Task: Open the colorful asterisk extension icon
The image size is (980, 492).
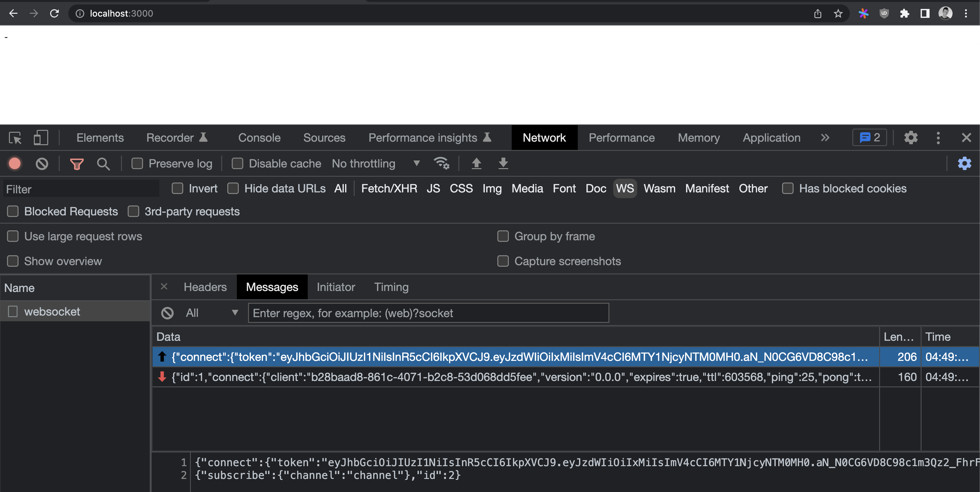Action: [x=863, y=14]
